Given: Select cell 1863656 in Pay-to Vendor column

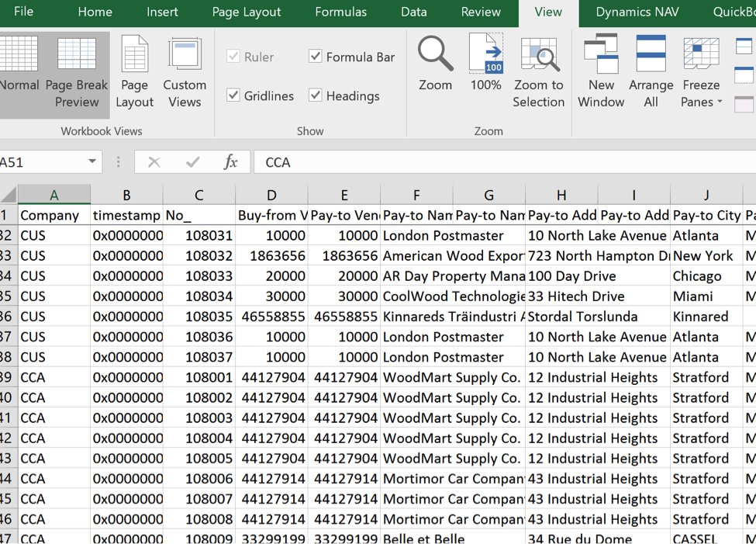Looking at the screenshot, I should (343, 255).
